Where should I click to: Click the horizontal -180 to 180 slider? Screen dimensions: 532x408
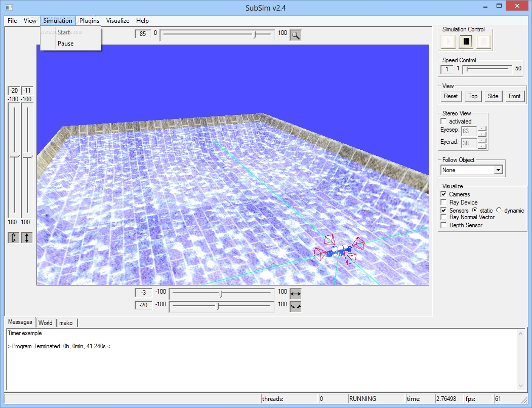(222, 306)
